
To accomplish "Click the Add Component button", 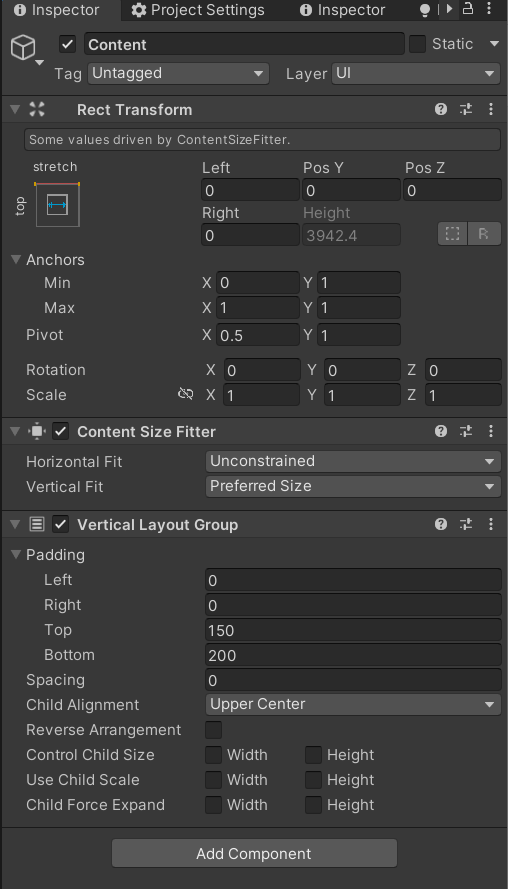I will click(254, 853).
